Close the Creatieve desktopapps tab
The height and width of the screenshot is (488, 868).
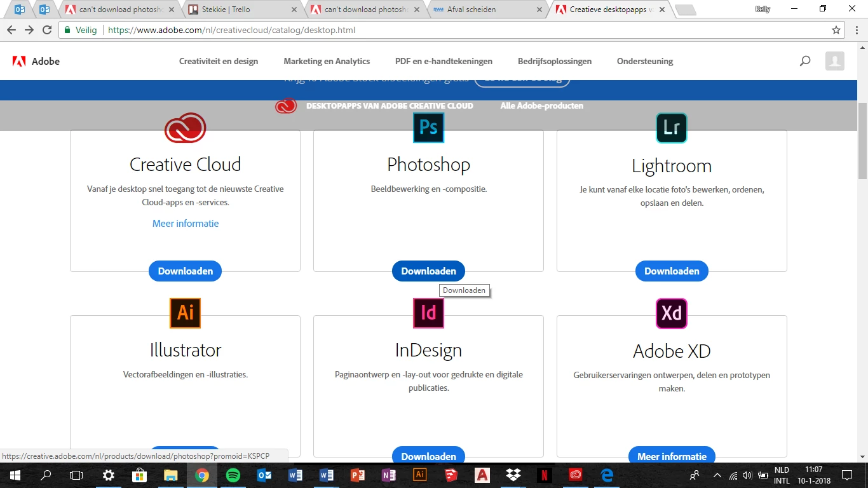click(661, 10)
